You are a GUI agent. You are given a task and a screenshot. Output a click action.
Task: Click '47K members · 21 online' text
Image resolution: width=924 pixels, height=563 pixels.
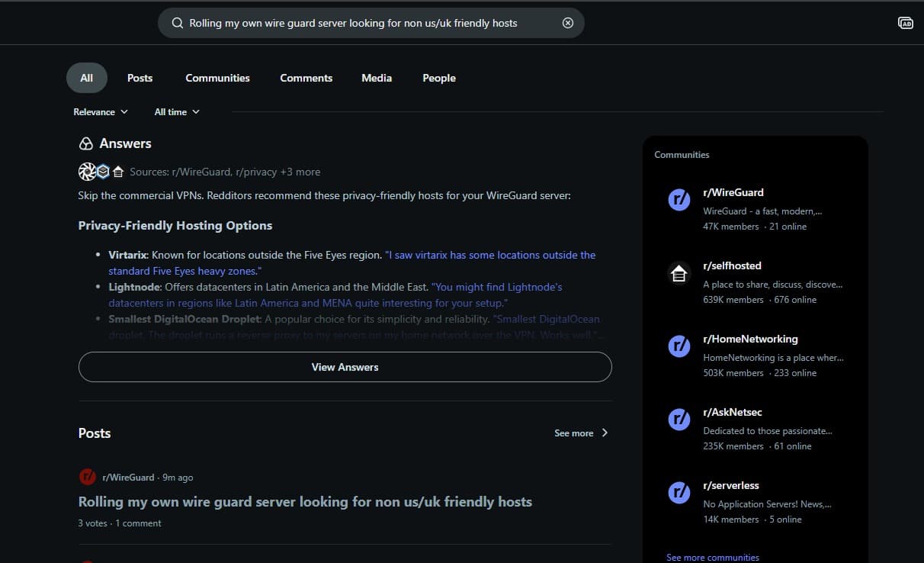pos(755,227)
